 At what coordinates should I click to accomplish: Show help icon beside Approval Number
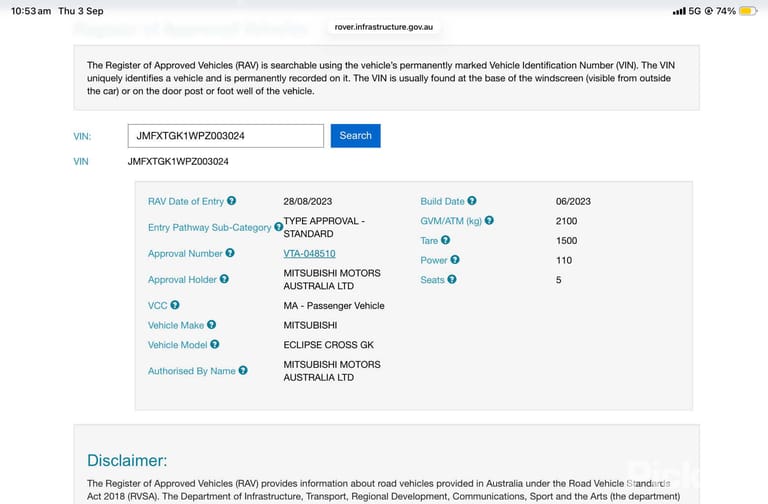pyautogui.click(x=230, y=253)
